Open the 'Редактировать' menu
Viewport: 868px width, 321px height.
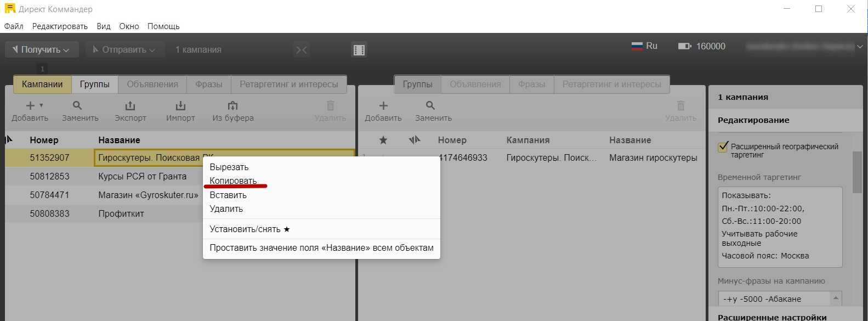pyautogui.click(x=60, y=26)
